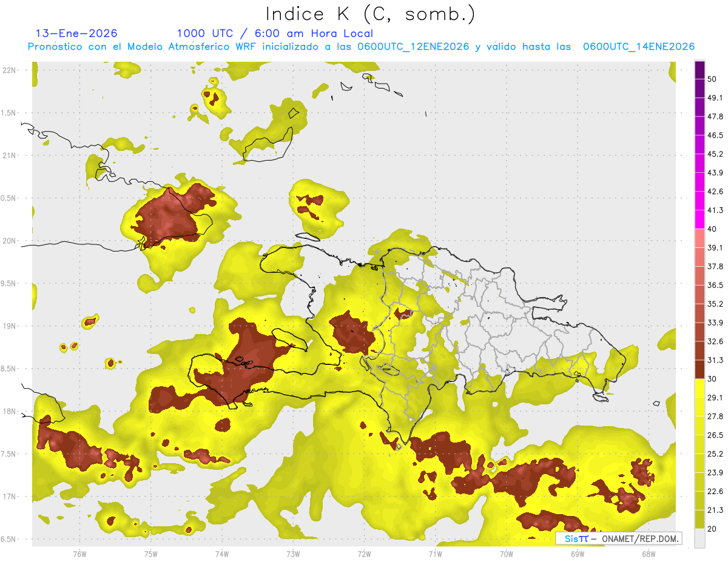
Task: Click the 72W longitude label
Action: [x=364, y=554]
